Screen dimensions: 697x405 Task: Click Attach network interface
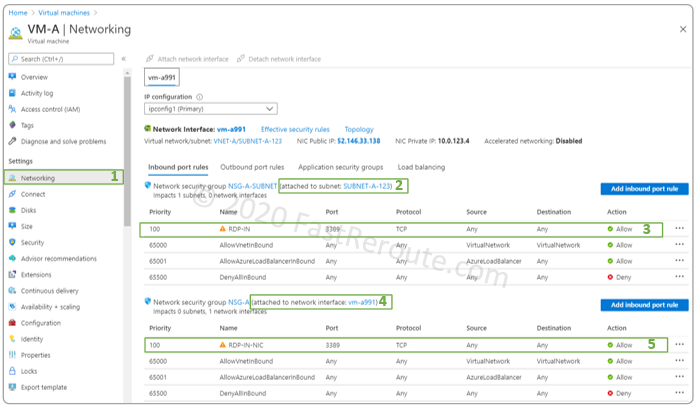pos(187,59)
